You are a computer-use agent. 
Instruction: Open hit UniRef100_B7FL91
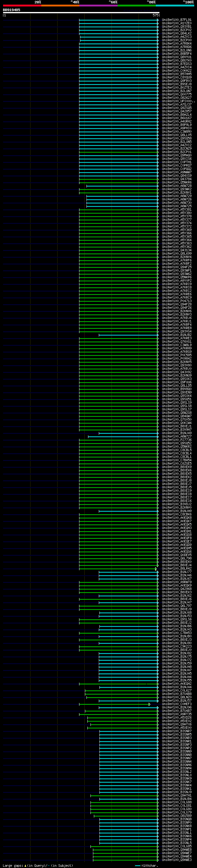[176, 20]
